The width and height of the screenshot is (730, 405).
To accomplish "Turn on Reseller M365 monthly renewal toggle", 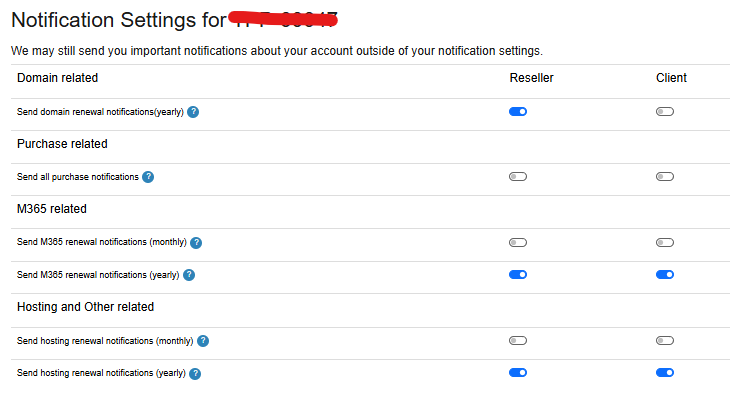I will [518, 243].
